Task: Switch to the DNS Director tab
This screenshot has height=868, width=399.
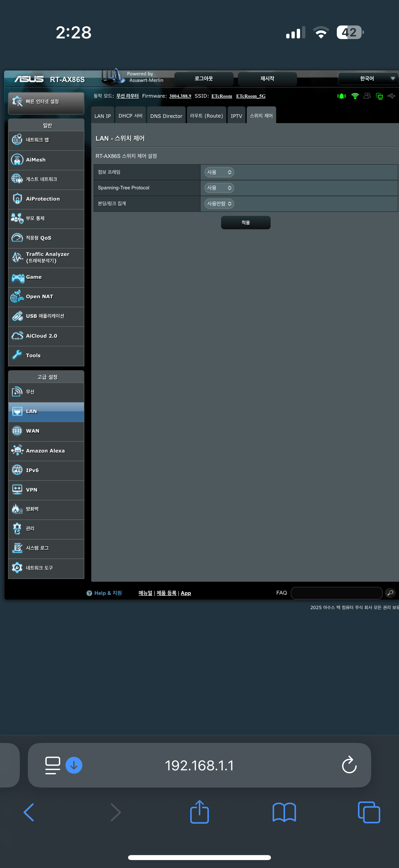Action: point(166,116)
